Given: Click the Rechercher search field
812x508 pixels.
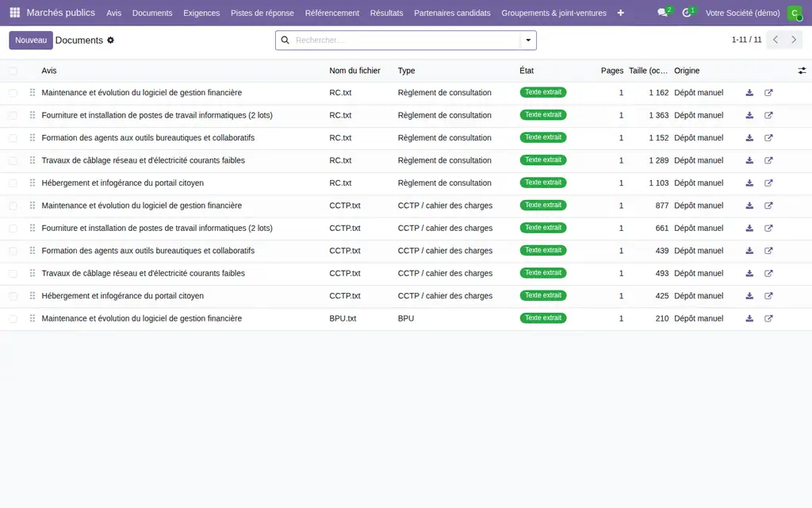Looking at the screenshot, I should [407, 40].
